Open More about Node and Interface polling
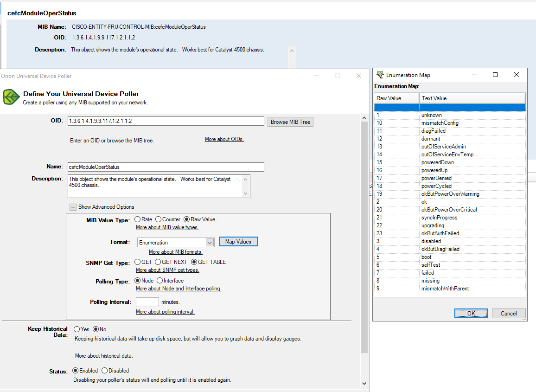The height and width of the screenshot is (392, 536). pos(179,289)
